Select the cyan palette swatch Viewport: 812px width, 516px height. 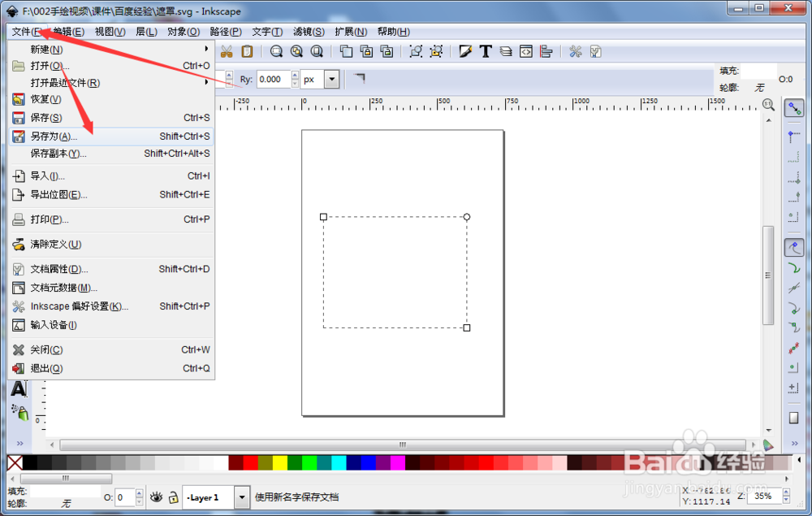[339, 462]
